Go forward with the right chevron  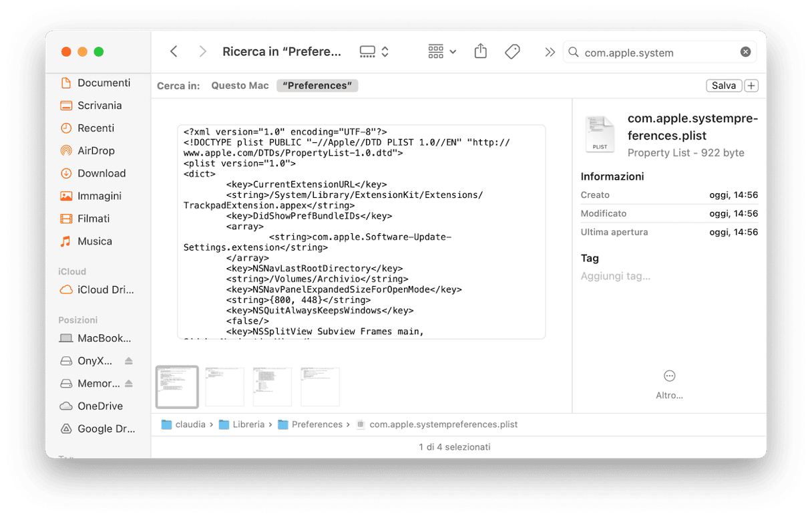pos(203,51)
